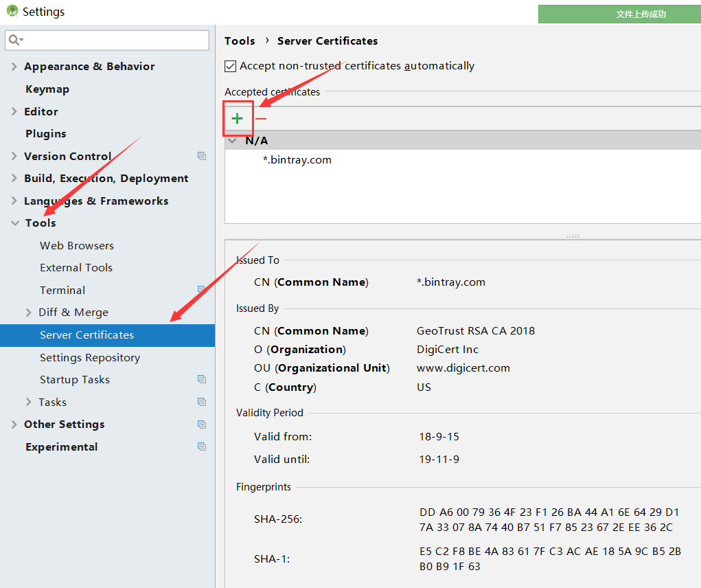The image size is (701, 588).
Task: Click the red minus remove certificate icon
Action: pyautogui.click(x=261, y=119)
